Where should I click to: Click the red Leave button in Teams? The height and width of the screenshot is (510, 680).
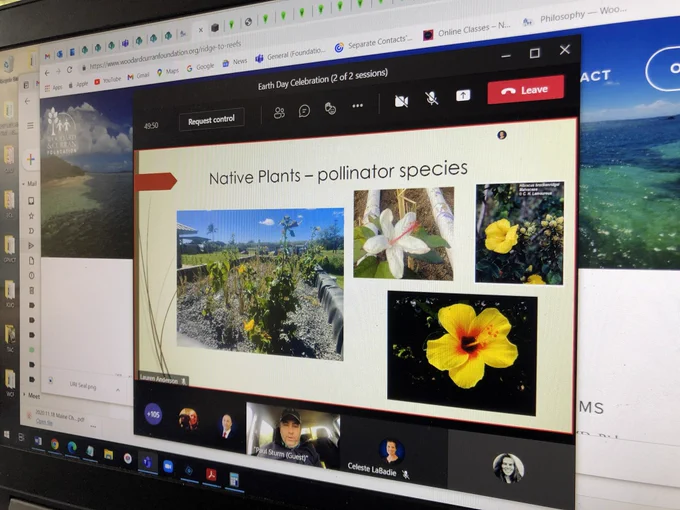pos(526,90)
